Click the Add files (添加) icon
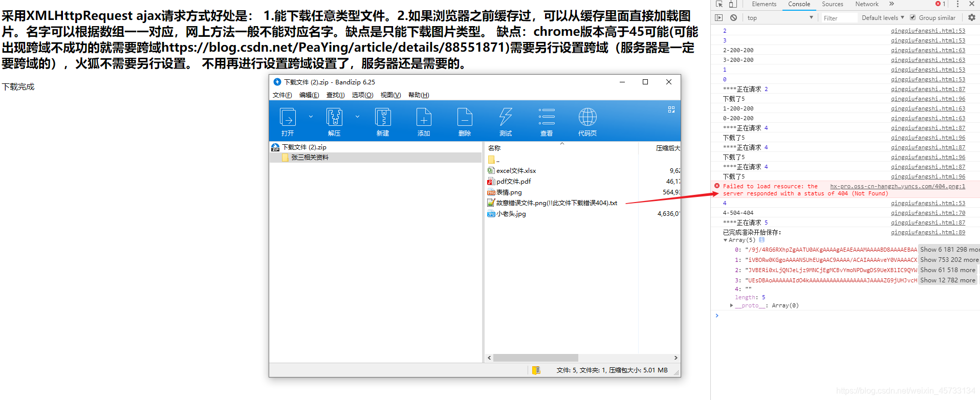The height and width of the screenshot is (400, 980). [x=424, y=122]
